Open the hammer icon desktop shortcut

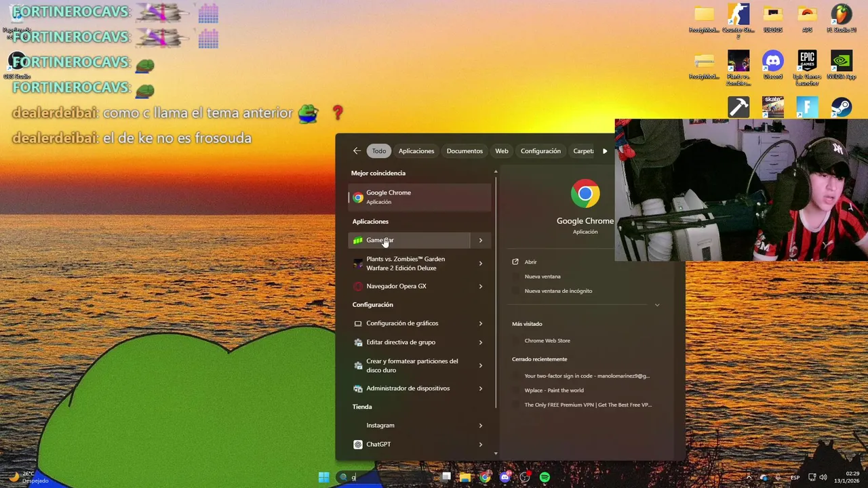coord(738,107)
